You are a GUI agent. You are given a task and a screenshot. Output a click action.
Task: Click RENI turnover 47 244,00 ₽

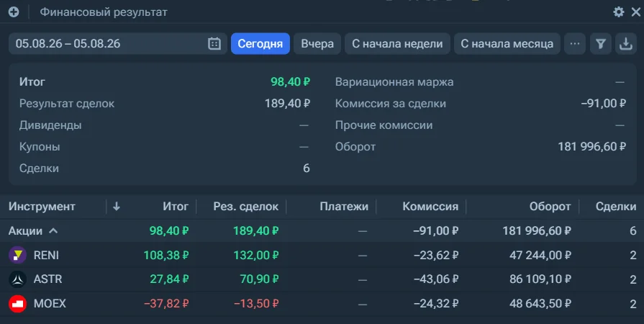click(x=540, y=256)
